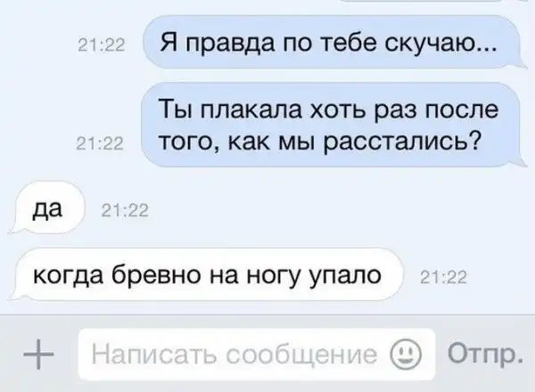
Task: Select the short 'да' reply bubble
Action: (47, 208)
